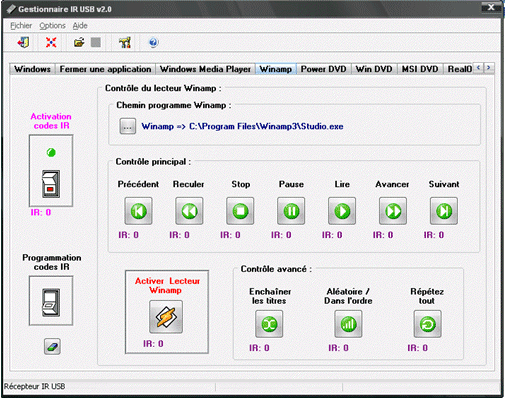Click the Répétez tout icon
This screenshot has width=505, height=398.
(428, 324)
